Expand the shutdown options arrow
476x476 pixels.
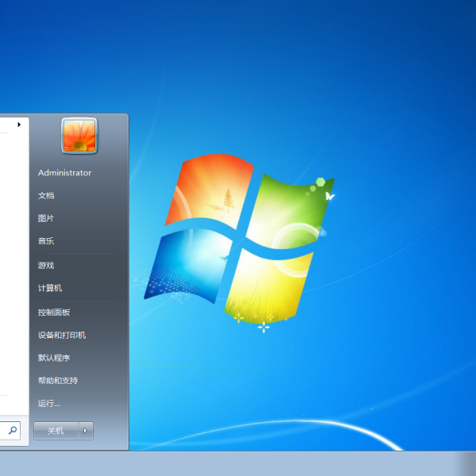[86, 431]
